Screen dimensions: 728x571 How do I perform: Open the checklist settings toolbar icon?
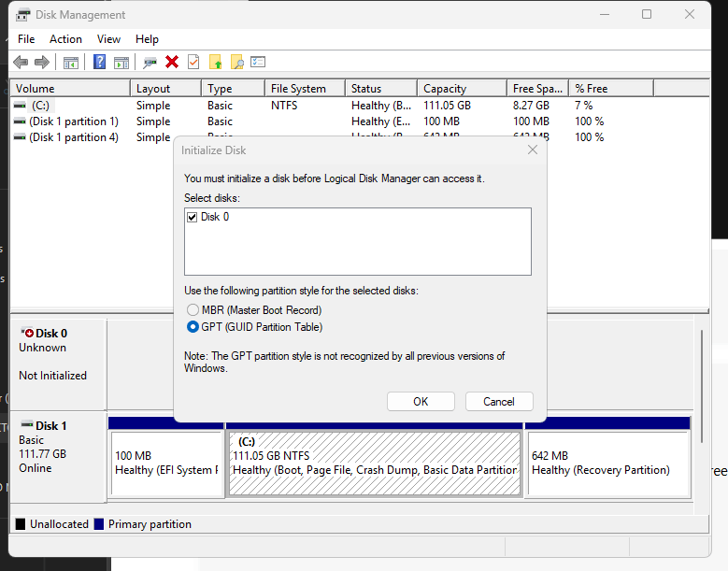click(258, 62)
